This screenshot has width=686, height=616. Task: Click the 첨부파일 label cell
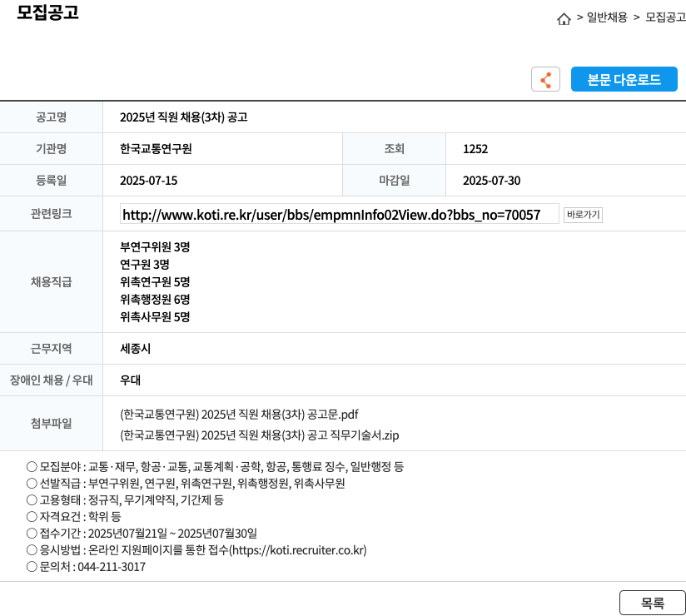(51, 423)
